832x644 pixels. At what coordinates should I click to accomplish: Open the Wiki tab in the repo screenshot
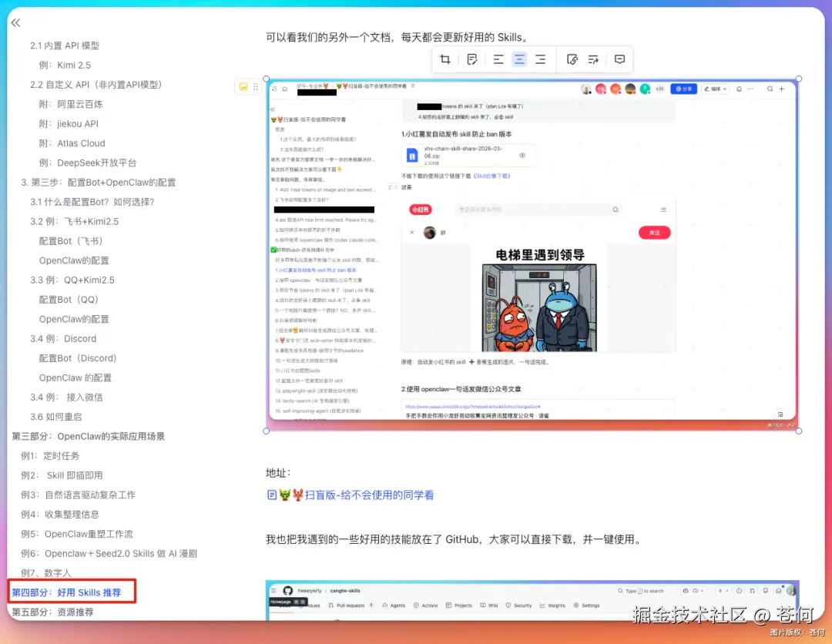click(x=492, y=603)
